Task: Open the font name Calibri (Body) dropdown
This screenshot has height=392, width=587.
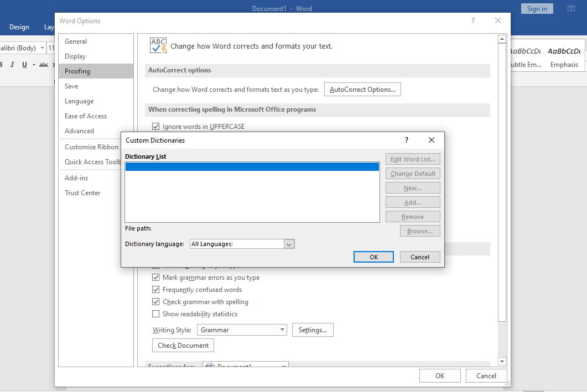Action: click(x=42, y=48)
